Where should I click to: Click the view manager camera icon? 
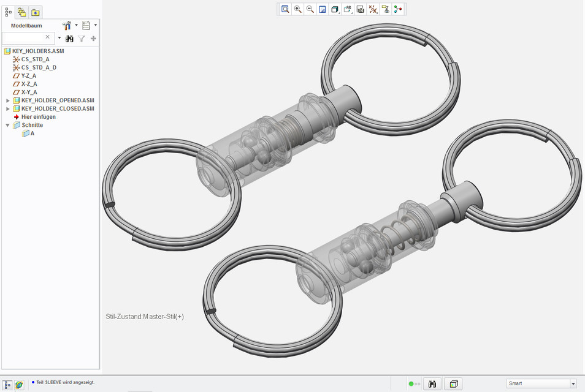click(360, 9)
